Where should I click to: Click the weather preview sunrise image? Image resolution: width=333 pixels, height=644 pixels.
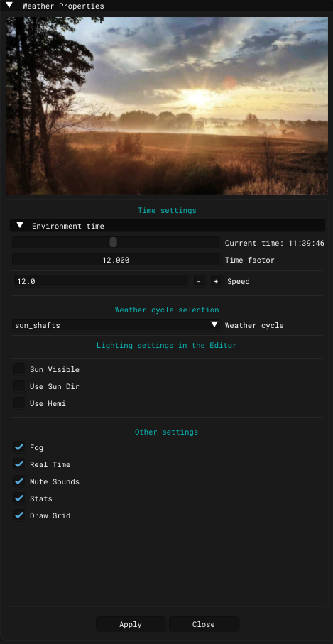tap(167, 106)
